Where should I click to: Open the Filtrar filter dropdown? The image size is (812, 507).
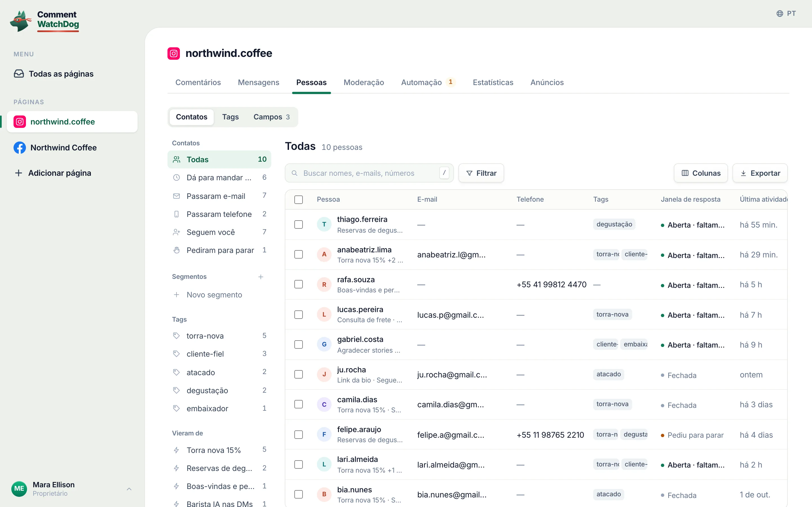[481, 173]
